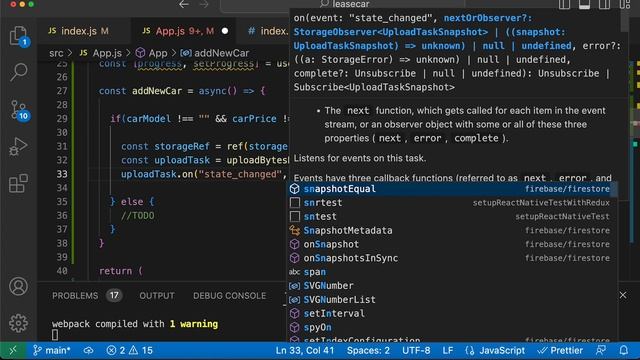Click the uploadTask.on call on line 33
This screenshot has height=360, width=640.
click(x=157, y=174)
